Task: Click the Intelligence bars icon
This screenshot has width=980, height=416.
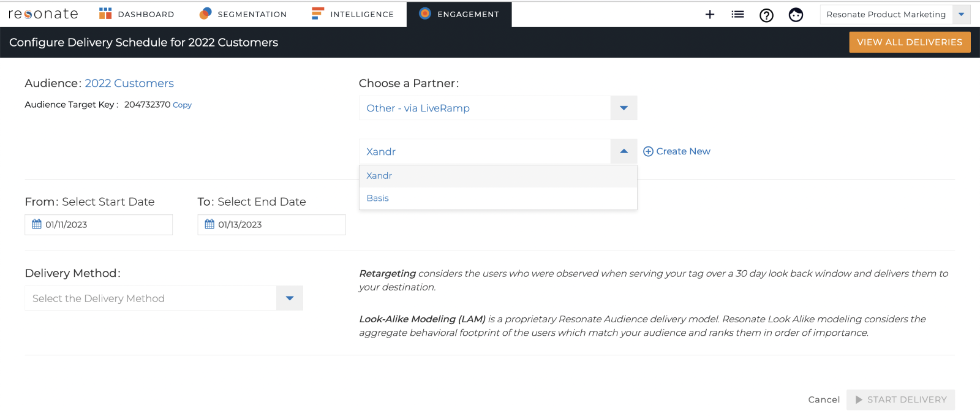Action: (x=317, y=13)
